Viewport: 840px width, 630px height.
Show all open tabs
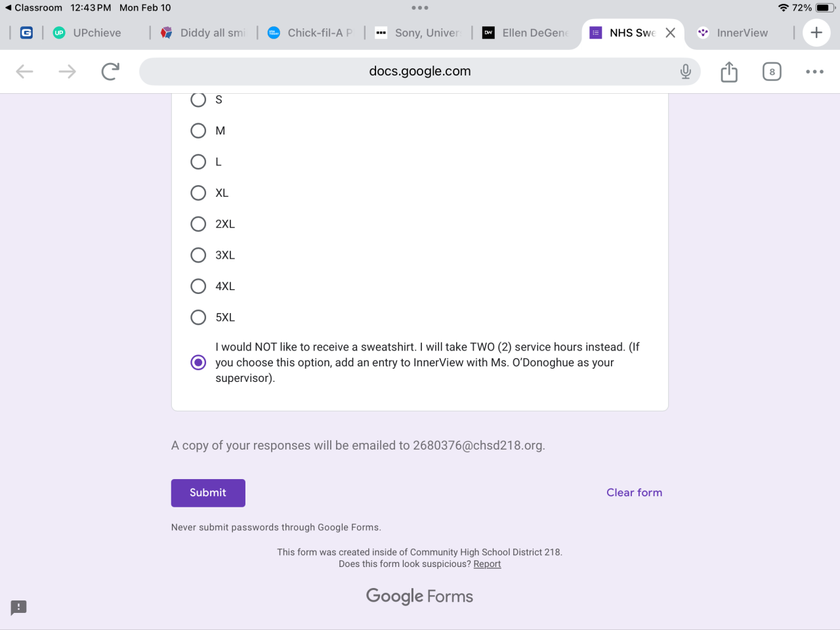click(x=772, y=72)
